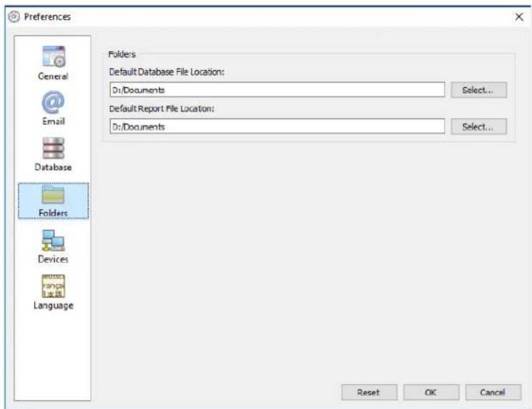Close the Preferences dialog window

(x=519, y=17)
